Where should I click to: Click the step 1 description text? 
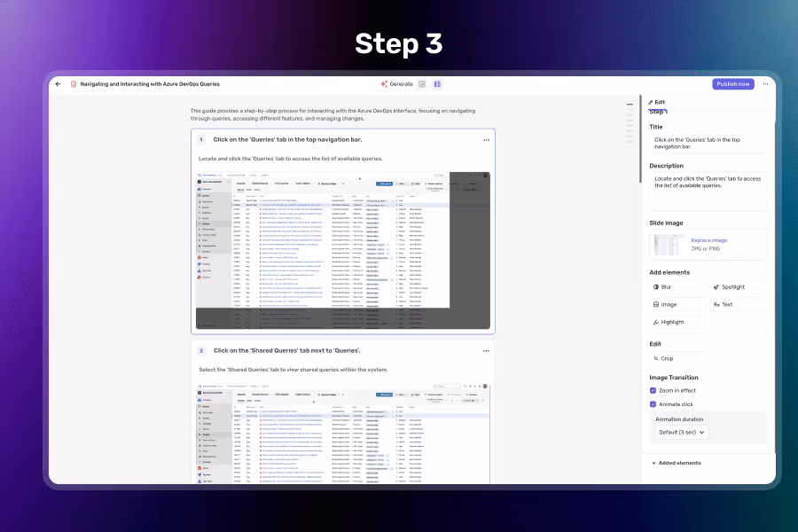[x=290, y=159]
